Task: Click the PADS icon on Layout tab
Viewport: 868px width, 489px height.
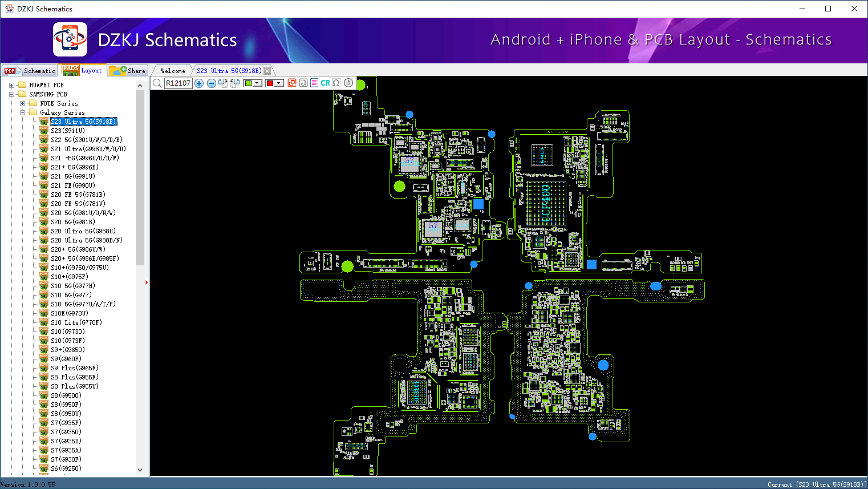Action: coord(71,70)
